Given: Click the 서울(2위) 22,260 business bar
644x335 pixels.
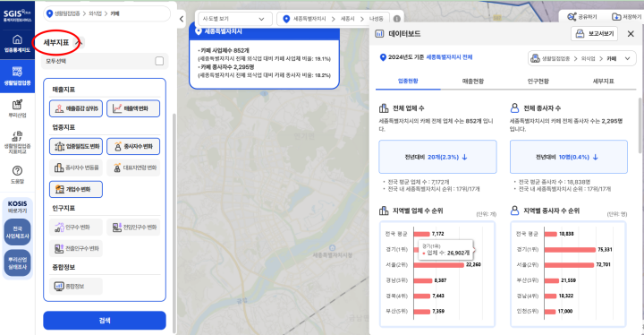Looking at the screenshot, I should [438, 265].
